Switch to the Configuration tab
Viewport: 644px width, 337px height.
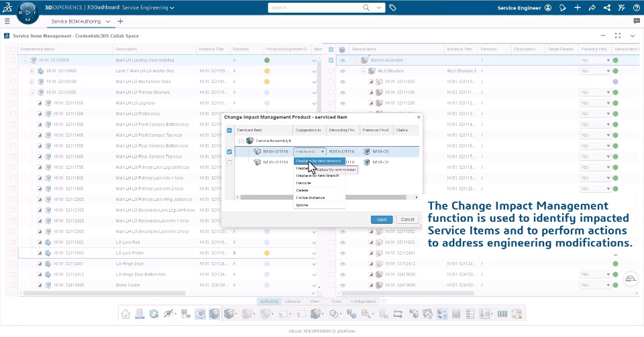tap(363, 301)
